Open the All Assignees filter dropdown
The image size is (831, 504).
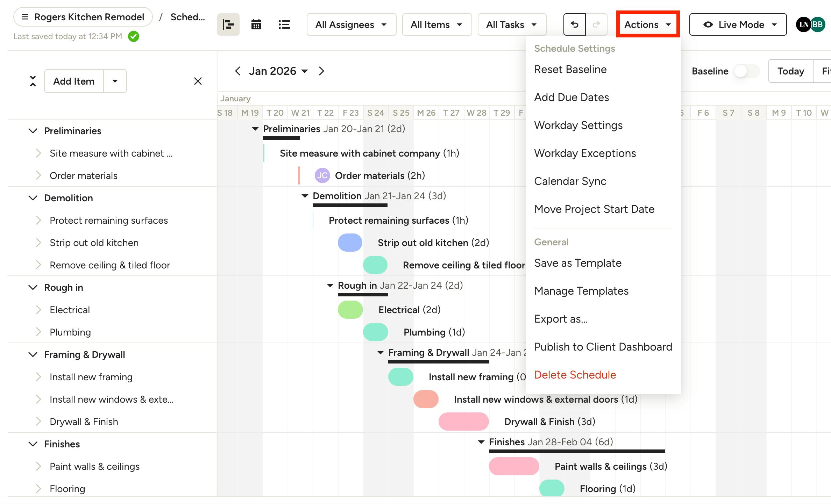[351, 24]
